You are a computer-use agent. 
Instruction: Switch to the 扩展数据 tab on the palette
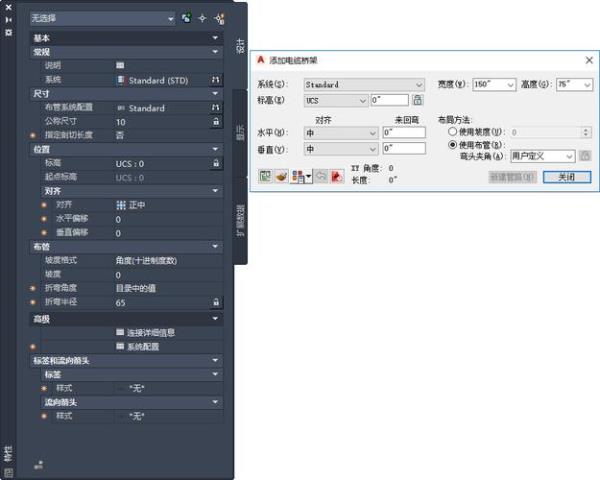tap(240, 220)
